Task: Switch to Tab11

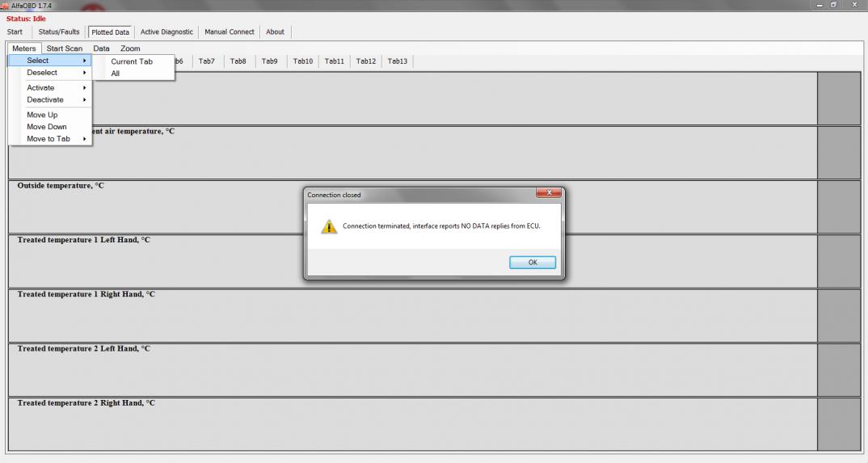Action: (335, 61)
